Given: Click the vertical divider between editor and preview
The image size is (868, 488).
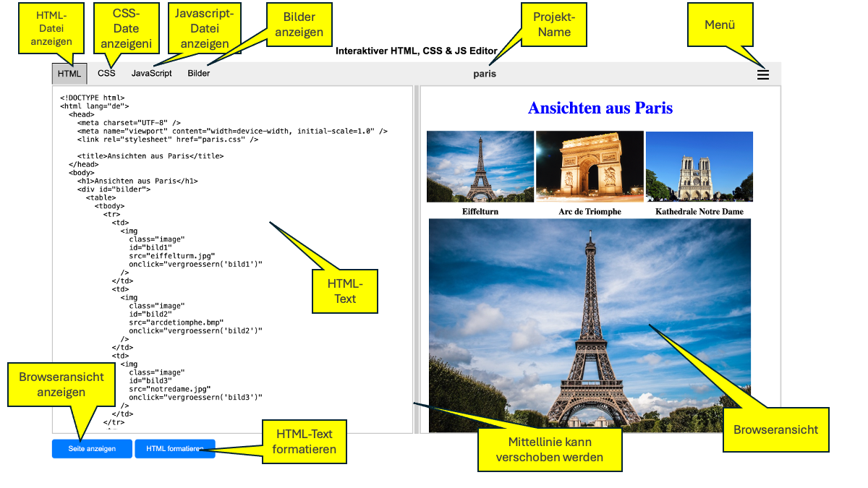Looking at the screenshot, I should pos(417,259).
